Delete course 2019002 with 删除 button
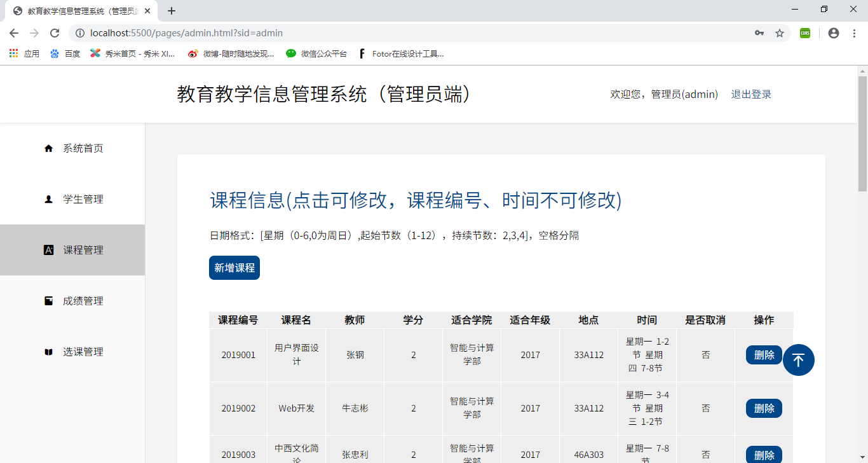 coord(764,408)
